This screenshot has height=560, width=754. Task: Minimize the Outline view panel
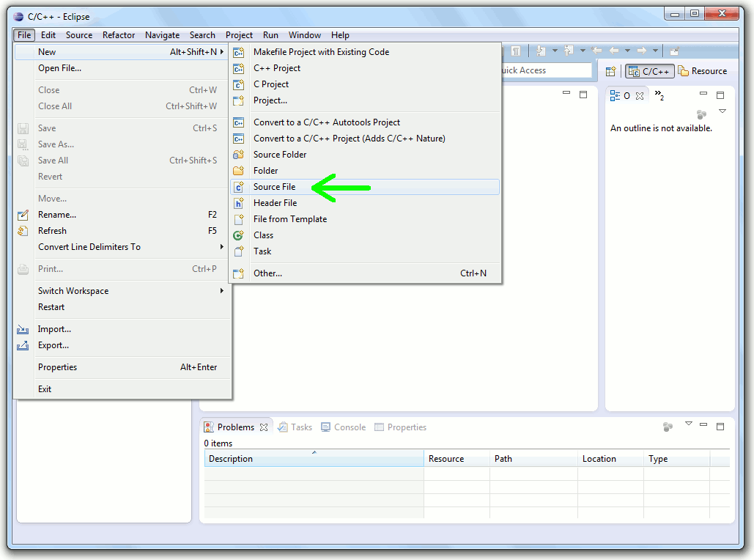pyautogui.click(x=703, y=94)
